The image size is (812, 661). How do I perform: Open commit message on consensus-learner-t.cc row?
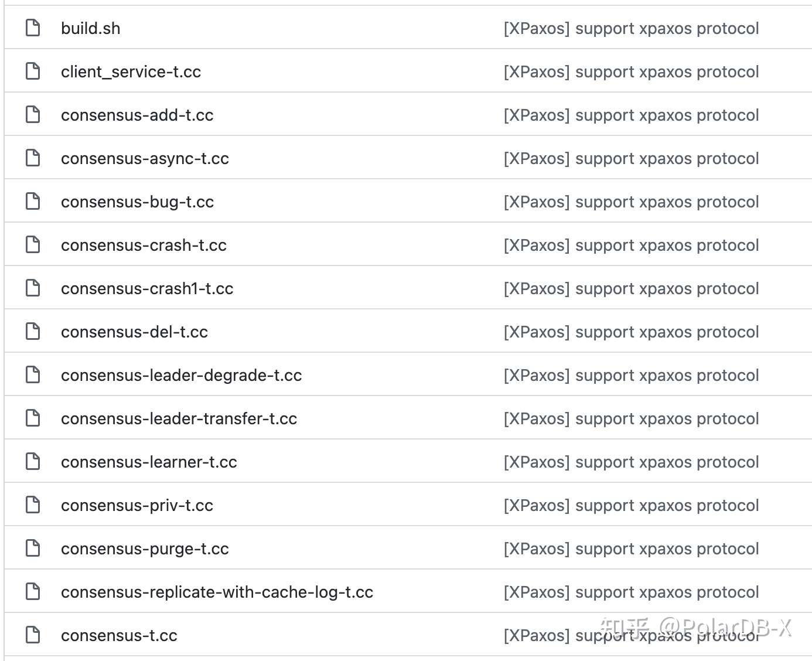(631, 462)
